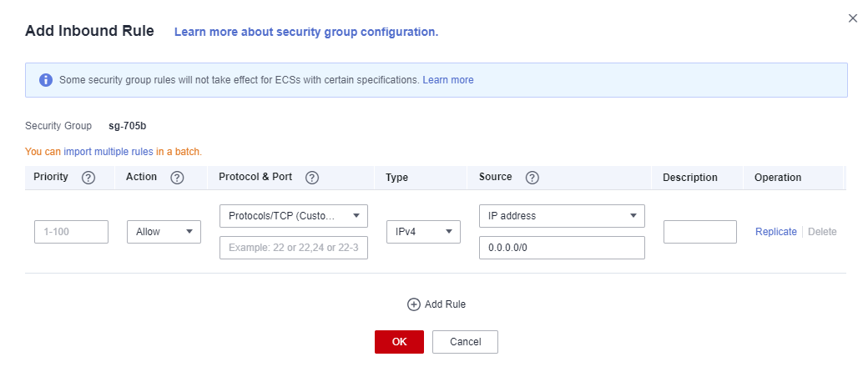Close the Add Inbound Rule dialog
The image size is (868, 377).
852,18
